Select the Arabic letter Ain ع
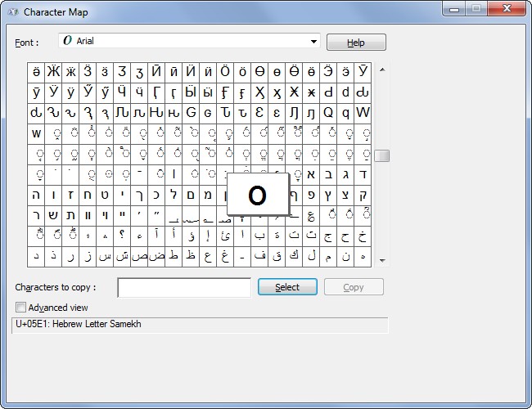 (x=208, y=256)
